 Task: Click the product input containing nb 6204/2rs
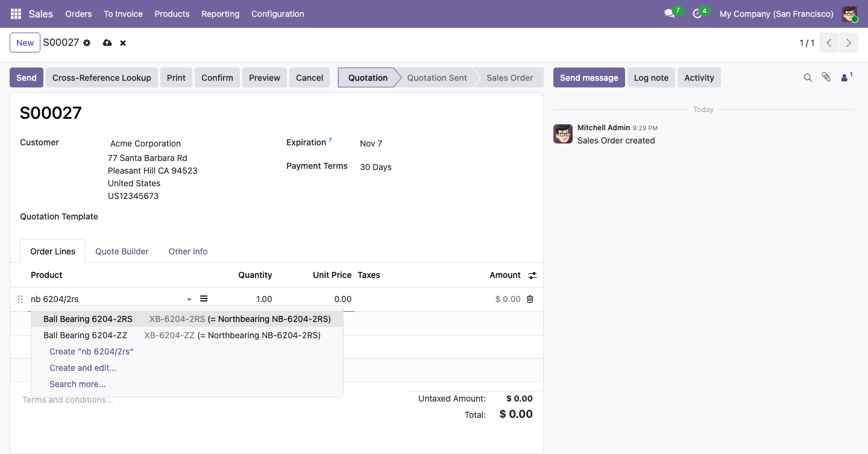point(107,299)
